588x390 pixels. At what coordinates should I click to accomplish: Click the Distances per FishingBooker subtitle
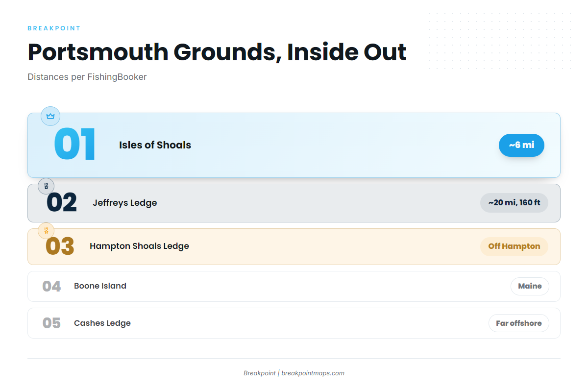(87, 77)
